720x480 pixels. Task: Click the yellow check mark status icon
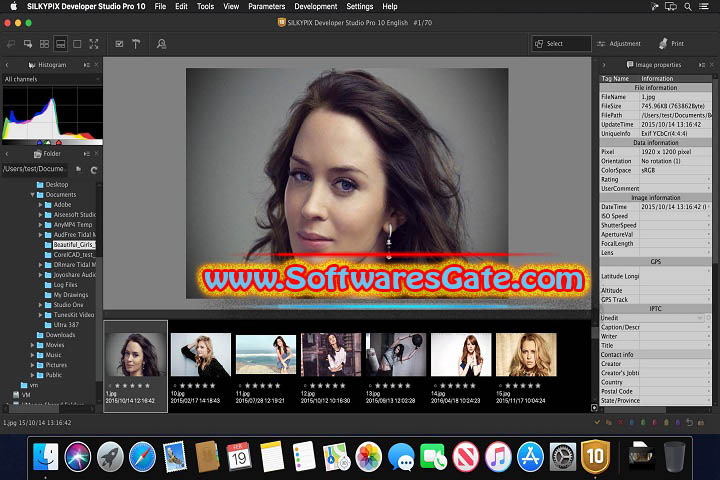597,422
